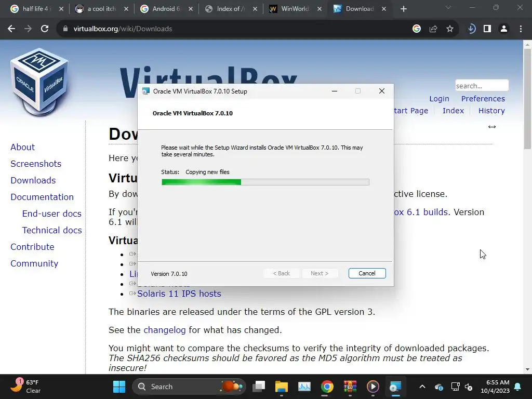Viewport: 532px width, 399px height.
Task: Open Solaris 11 IPS hosts link
Action: [x=179, y=294]
